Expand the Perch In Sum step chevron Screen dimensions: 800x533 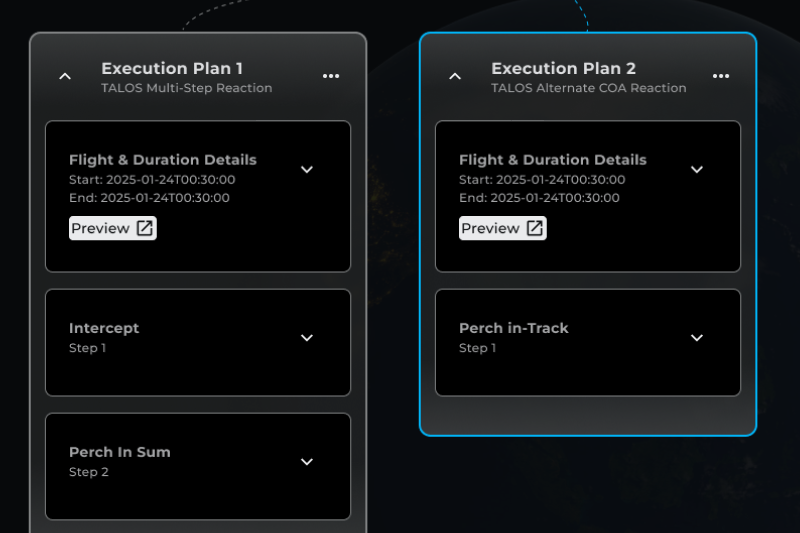pos(307,462)
